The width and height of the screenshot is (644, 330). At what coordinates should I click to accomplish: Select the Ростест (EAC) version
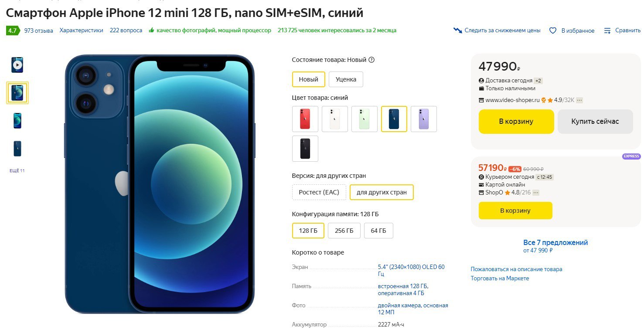pos(319,192)
